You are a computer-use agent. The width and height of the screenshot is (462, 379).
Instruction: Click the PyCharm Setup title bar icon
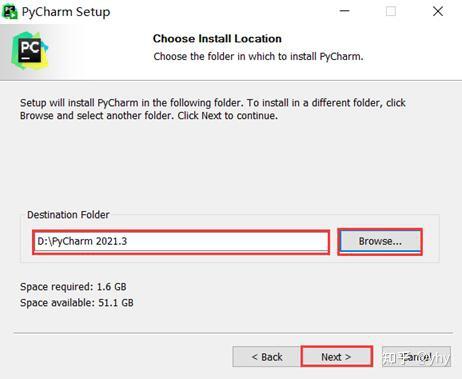pyautogui.click(x=9, y=12)
